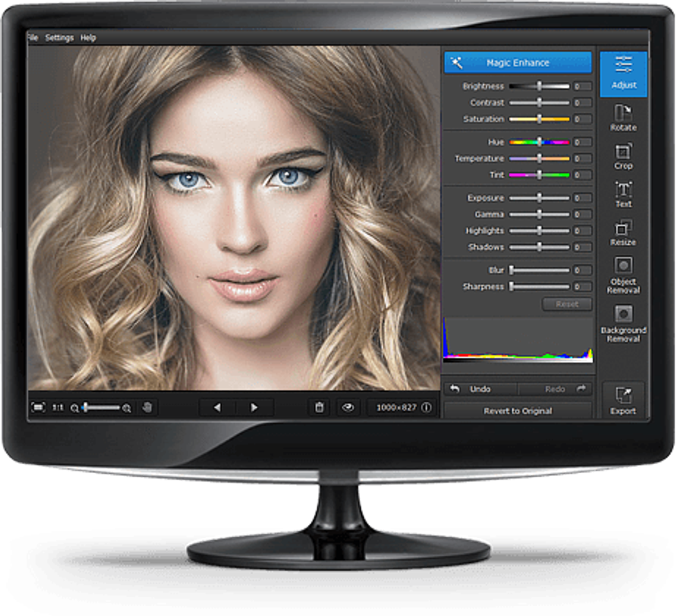Image resolution: width=676 pixels, height=616 pixels.
Task: Toggle the eye preview of the original
Action: (x=348, y=408)
